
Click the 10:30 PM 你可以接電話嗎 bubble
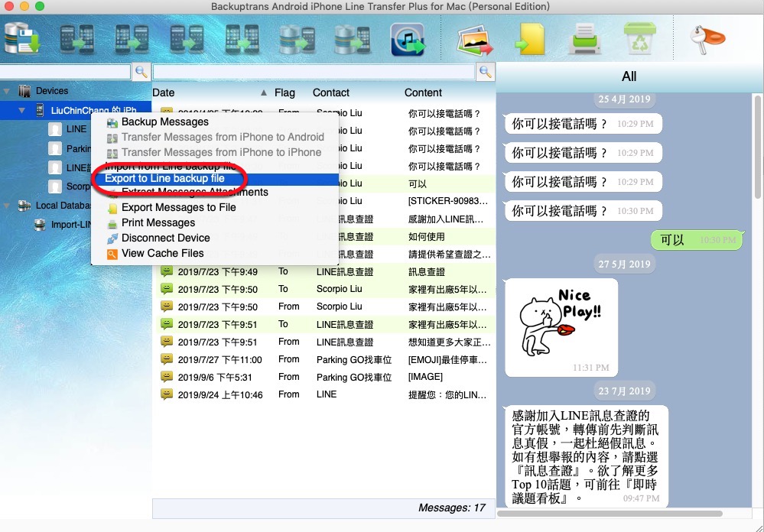584,211
